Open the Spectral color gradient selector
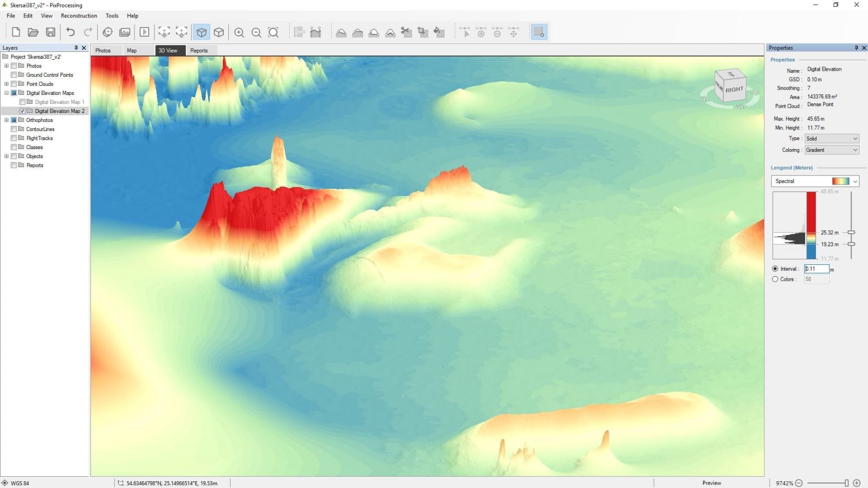Screen dimensions: 868x488 (814, 181)
